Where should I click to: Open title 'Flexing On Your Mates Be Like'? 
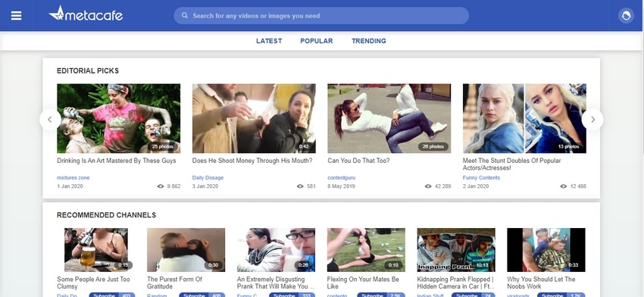click(363, 283)
